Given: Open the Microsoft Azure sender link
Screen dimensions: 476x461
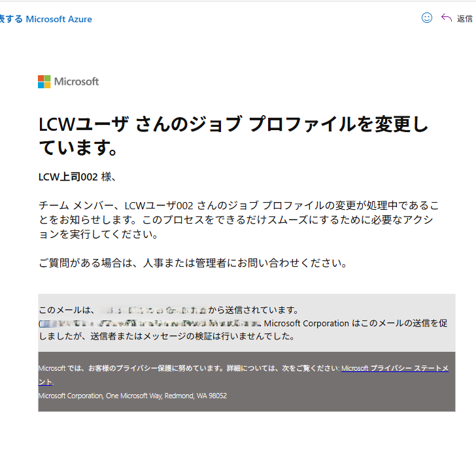Looking at the screenshot, I should (59, 19).
